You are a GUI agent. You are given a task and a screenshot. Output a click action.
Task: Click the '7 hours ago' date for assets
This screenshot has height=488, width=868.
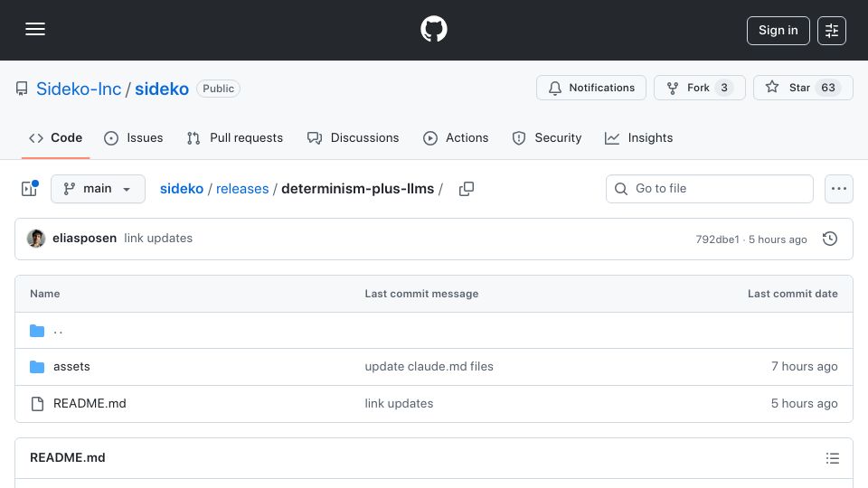click(805, 366)
